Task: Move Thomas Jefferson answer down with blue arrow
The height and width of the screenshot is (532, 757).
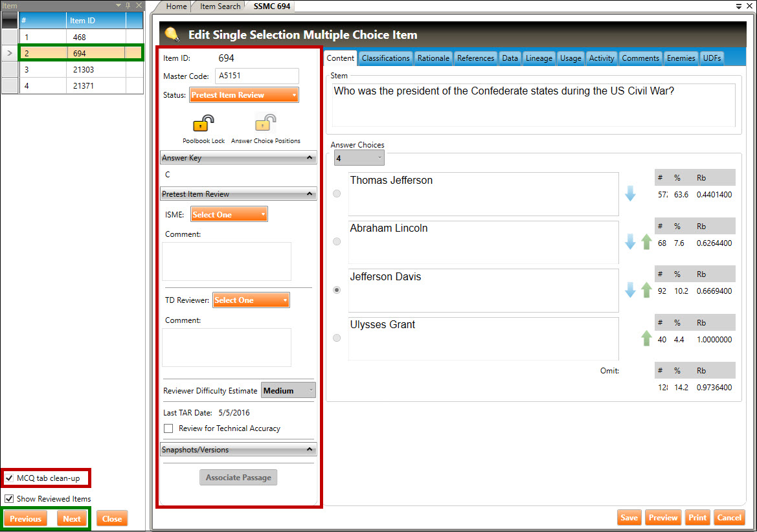Action: [x=630, y=194]
